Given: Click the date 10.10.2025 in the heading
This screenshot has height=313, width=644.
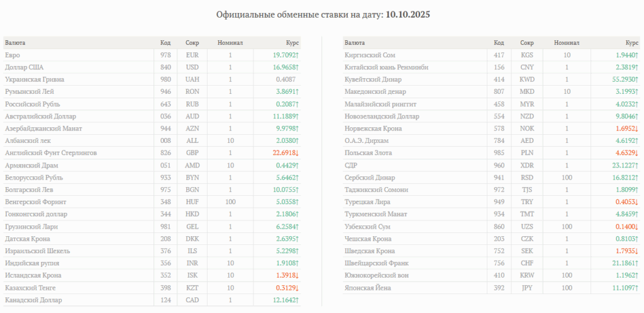Looking at the screenshot, I should pyautogui.click(x=408, y=14).
